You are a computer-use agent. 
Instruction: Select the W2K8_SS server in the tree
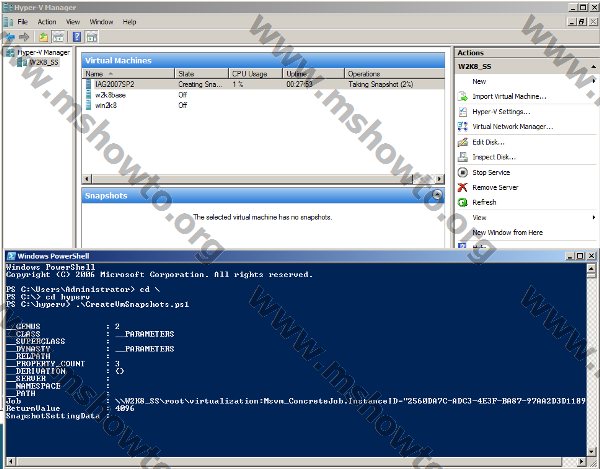tap(43, 62)
